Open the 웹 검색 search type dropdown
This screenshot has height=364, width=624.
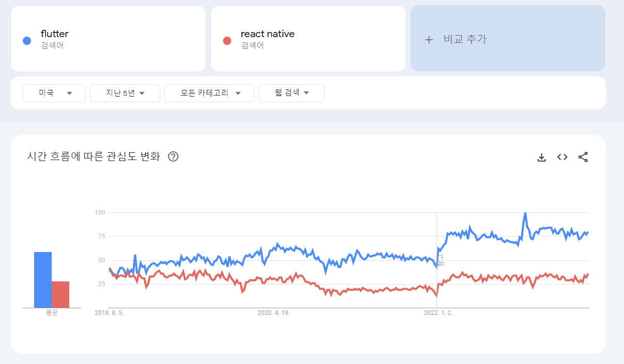[292, 93]
